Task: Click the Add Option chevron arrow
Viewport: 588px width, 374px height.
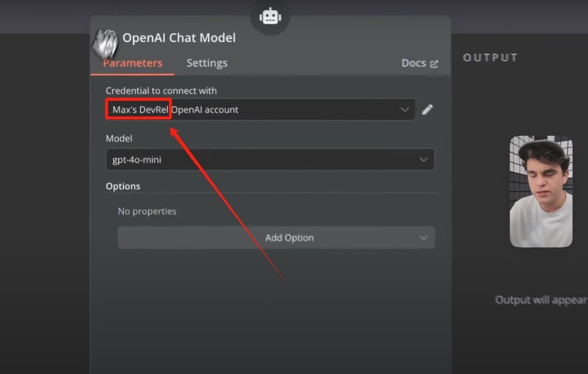Action: [423, 238]
